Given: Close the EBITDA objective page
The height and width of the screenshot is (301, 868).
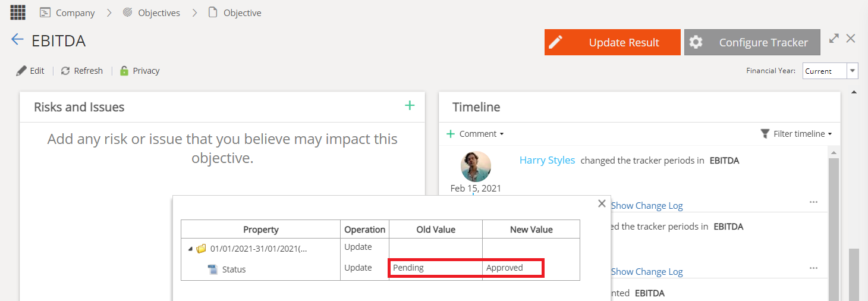Looking at the screenshot, I should point(851,38).
